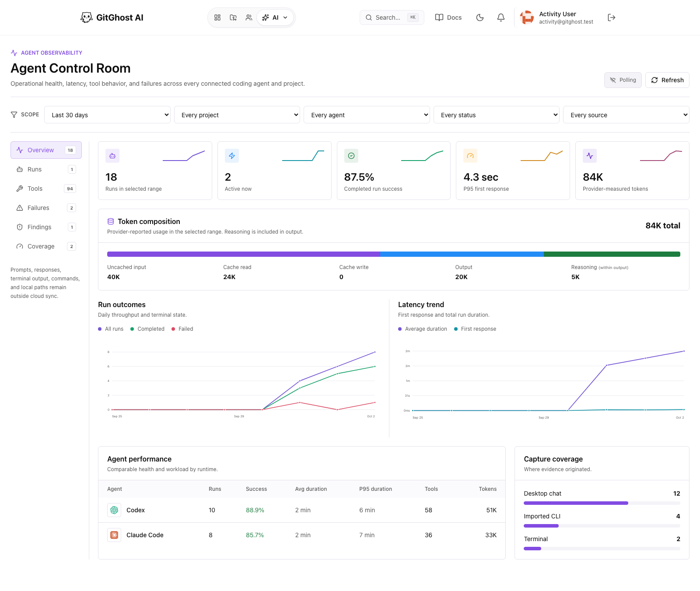This screenshot has height=591, width=700.
Task: Toggle the First response legend series
Action: (475, 329)
